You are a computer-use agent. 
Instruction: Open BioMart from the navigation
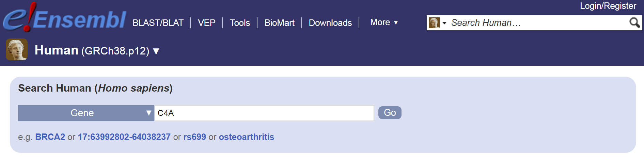point(279,23)
